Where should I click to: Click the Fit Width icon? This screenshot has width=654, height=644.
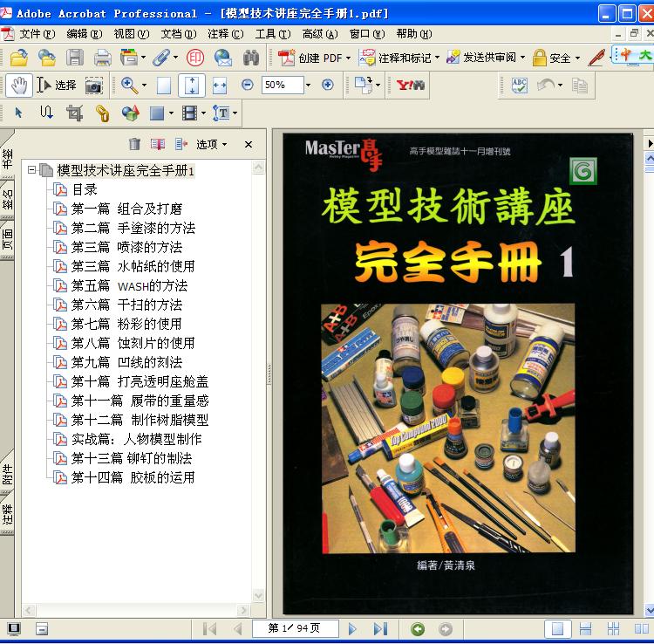point(220,86)
